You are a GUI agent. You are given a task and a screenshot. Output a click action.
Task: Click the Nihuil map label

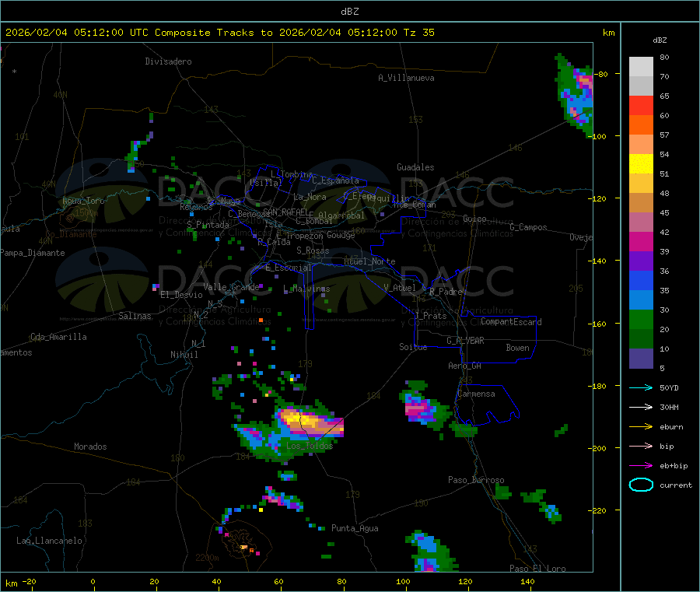(184, 355)
